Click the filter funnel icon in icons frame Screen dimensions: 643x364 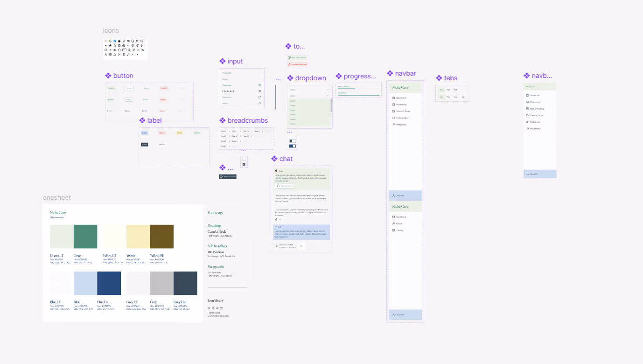point(134,50)
